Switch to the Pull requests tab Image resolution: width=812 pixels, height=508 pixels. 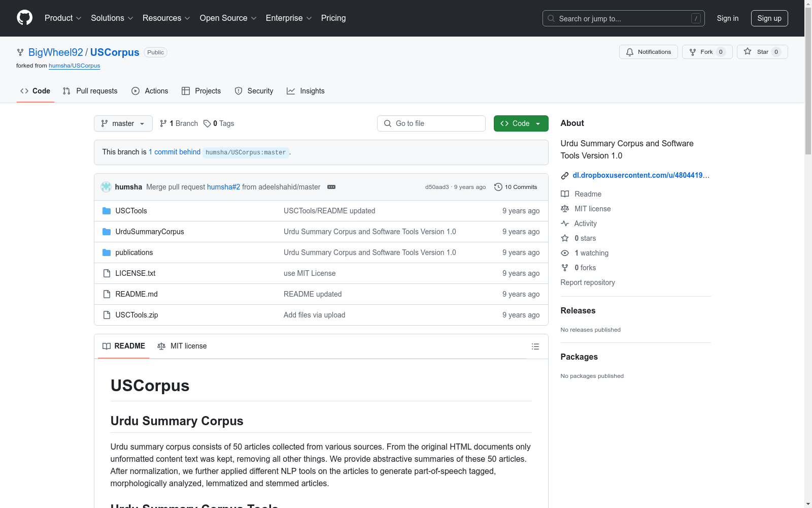coord(90,91)
